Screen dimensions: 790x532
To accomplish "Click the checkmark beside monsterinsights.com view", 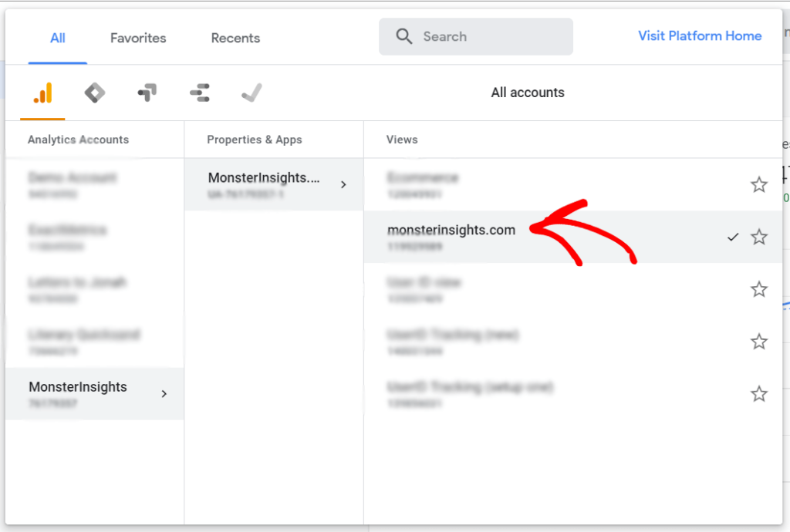I will click(732, 237).
